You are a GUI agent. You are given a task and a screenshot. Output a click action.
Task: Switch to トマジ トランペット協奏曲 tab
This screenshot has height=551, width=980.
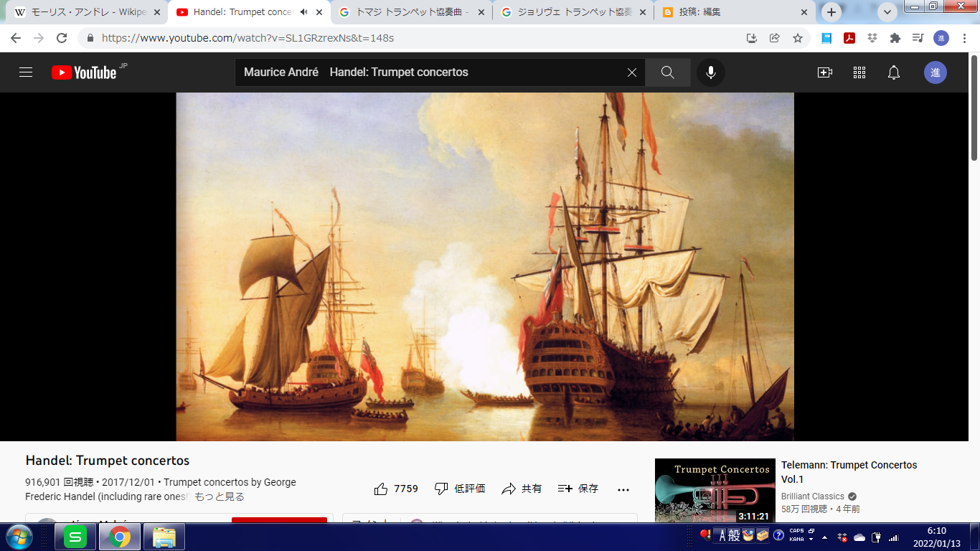coord(412,12)
